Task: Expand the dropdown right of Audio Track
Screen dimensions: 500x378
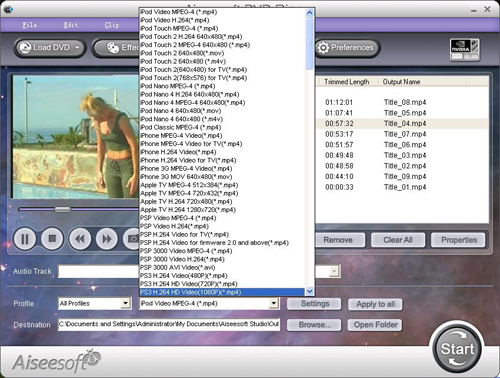Action: pos(334,272)
